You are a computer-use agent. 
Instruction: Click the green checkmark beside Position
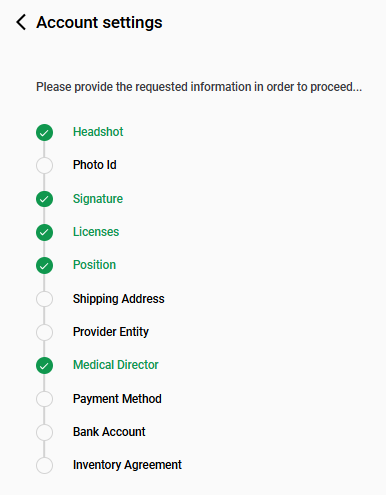(x=44, y=266)
